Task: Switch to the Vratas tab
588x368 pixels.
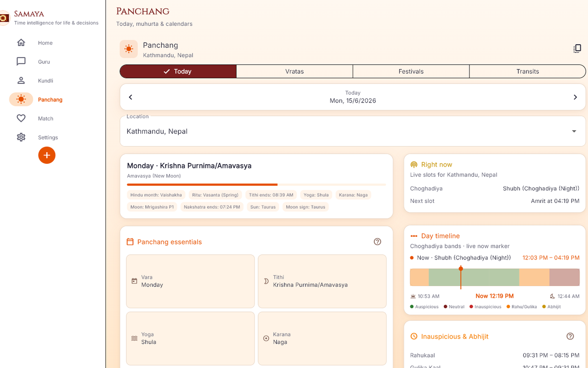Action: [x=294, y=71]
